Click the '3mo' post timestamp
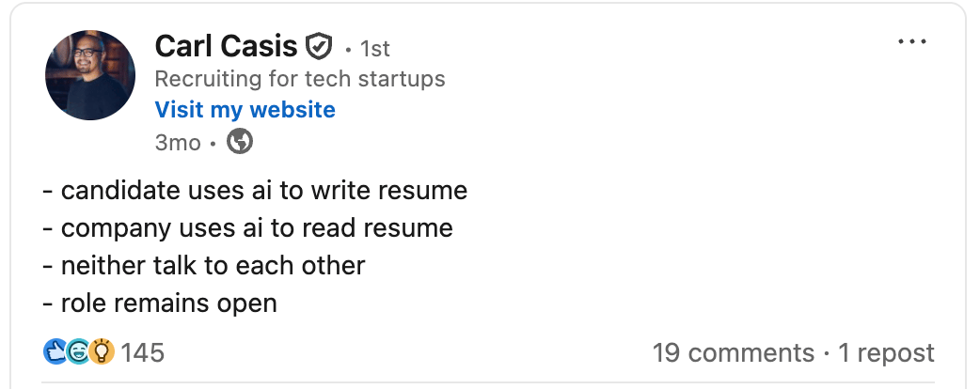The width and height of the screenshot is (980, 389). coord(177,142)
